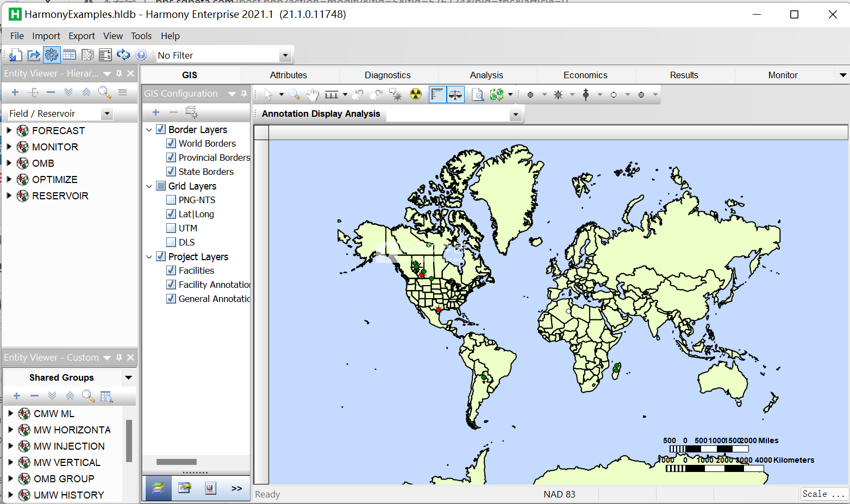Collapse the Project Layers group
This screenshot has width=850, height=504.
[x=149, y=257]
